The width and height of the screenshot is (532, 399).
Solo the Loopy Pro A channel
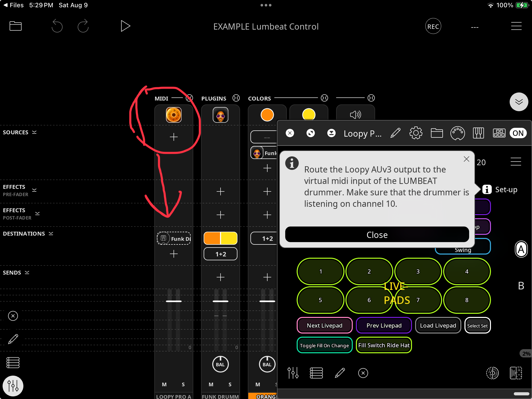[183, 384]
